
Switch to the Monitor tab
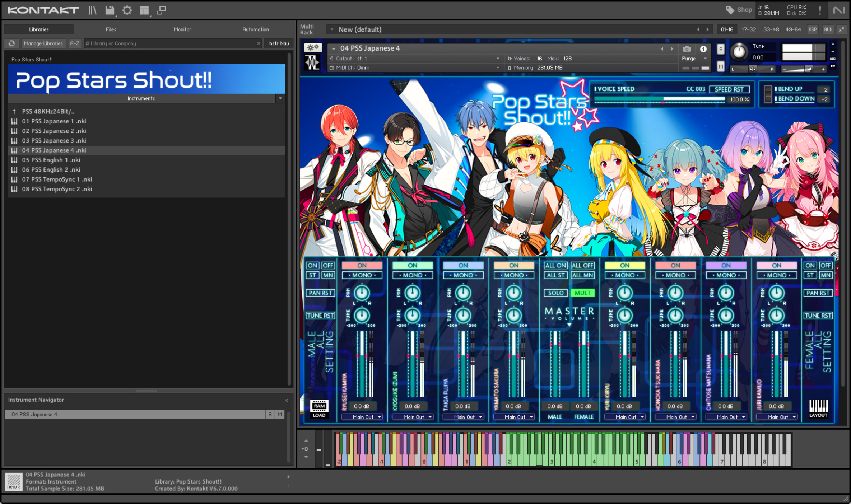pos(182,29)
